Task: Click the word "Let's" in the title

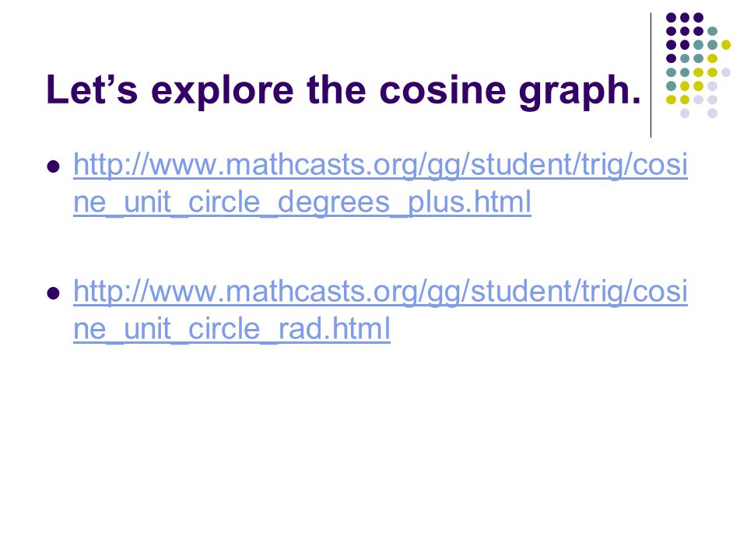Action: (92, 89)
